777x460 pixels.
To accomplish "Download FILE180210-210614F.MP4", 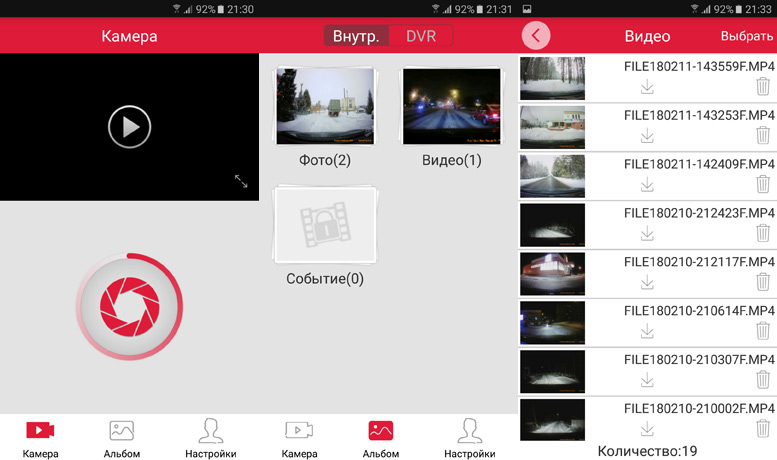I will tap(647, 331).
